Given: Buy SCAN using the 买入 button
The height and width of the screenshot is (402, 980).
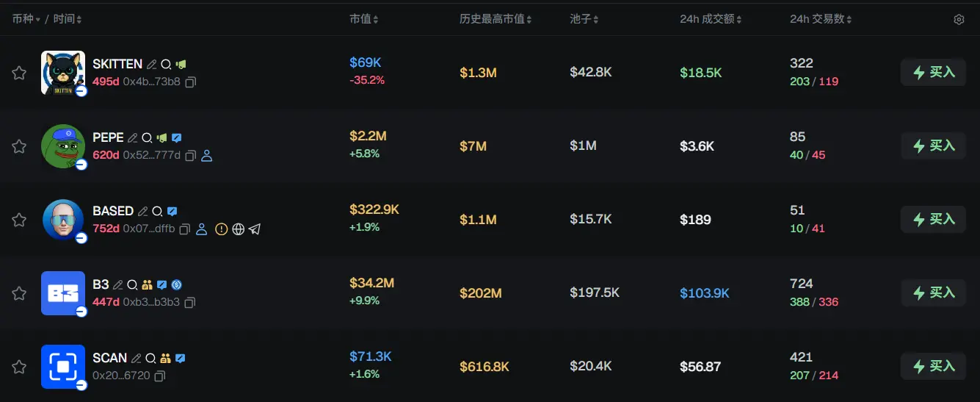Looking at the screenshot, I should point(933,366).
